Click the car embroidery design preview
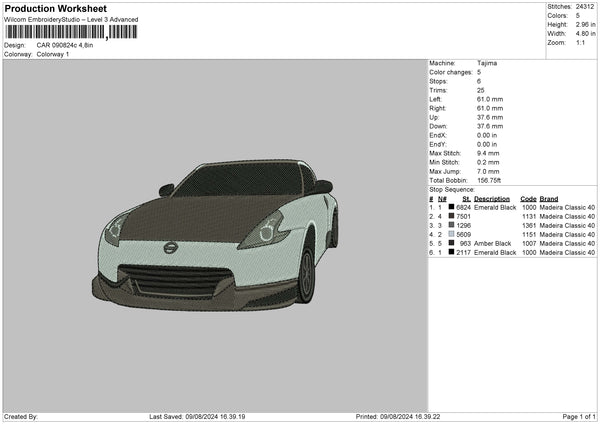The image size is (600, 424). click(214, 231)
